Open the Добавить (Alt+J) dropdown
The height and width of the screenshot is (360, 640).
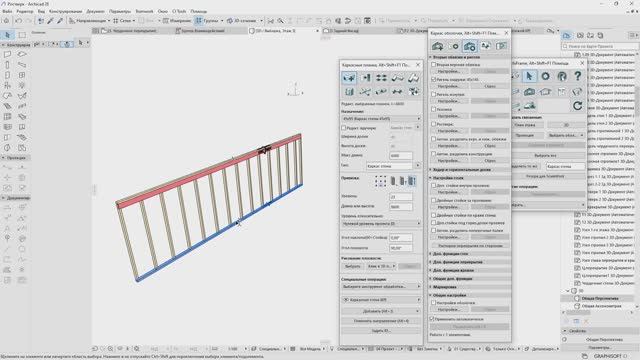381,311
